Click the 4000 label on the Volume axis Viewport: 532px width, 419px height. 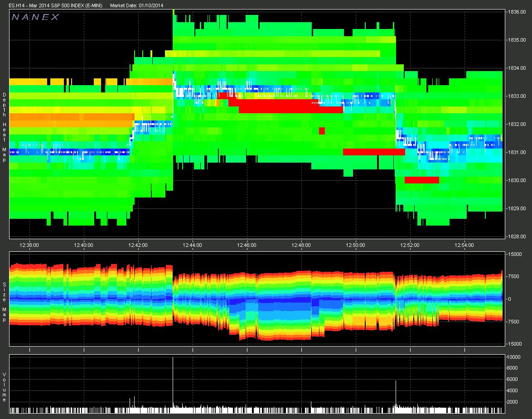point(513,390)
